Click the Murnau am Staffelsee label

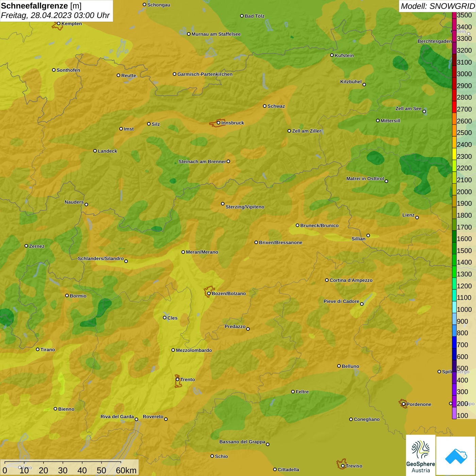pyautogui.click(x=216, y=34)
